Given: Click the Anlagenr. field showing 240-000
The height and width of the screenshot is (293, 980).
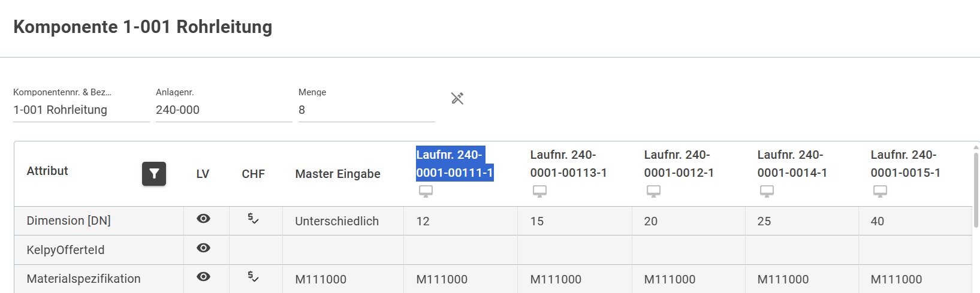Looking at the screenshot, I should tap(224, 110).
